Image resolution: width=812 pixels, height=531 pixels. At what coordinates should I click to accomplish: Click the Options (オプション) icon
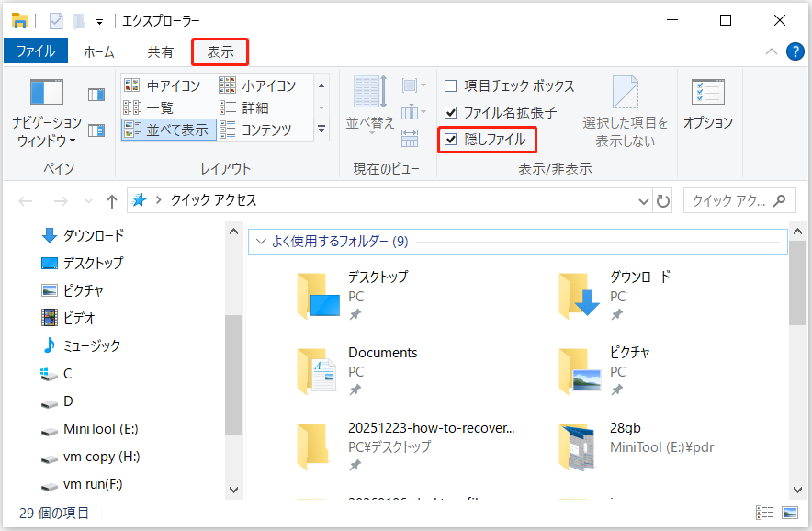click(708, 101)
